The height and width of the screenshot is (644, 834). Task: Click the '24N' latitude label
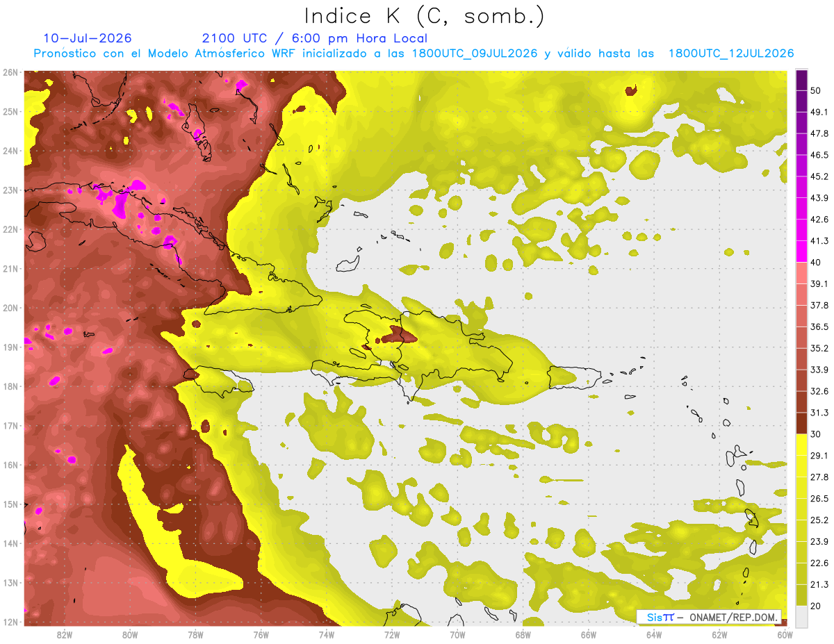(10, 151)
